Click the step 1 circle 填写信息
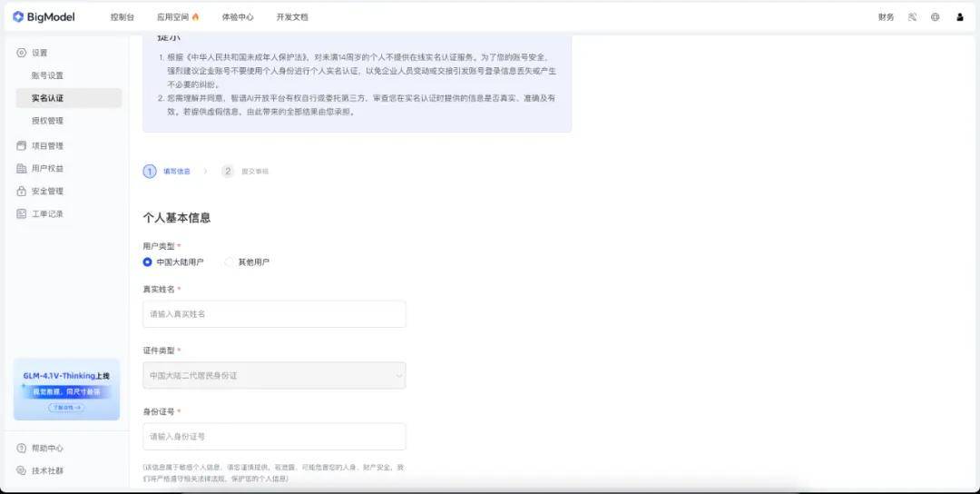Image resolution: width=980 pixels, height=494 pixels. tap(150, 172)
